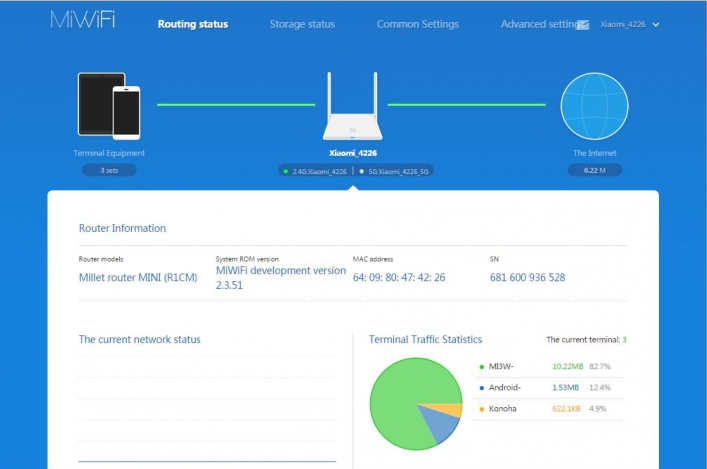Click the 4.9% share value
This screenshot has width=707, height=469.
597,409
